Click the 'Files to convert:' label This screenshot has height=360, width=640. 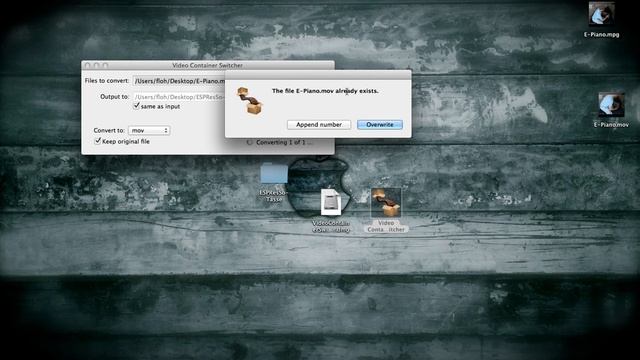[107, 81]
